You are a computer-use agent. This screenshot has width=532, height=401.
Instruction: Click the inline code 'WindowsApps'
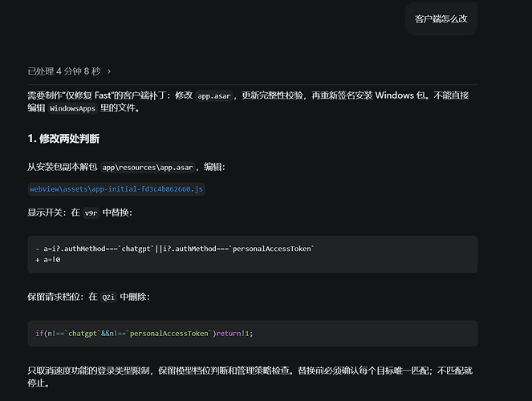(72, 108)
